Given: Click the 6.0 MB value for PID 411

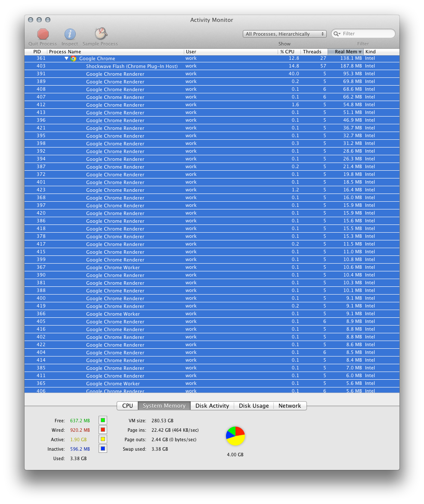Looking at the screenshot, I should [354, 375].
